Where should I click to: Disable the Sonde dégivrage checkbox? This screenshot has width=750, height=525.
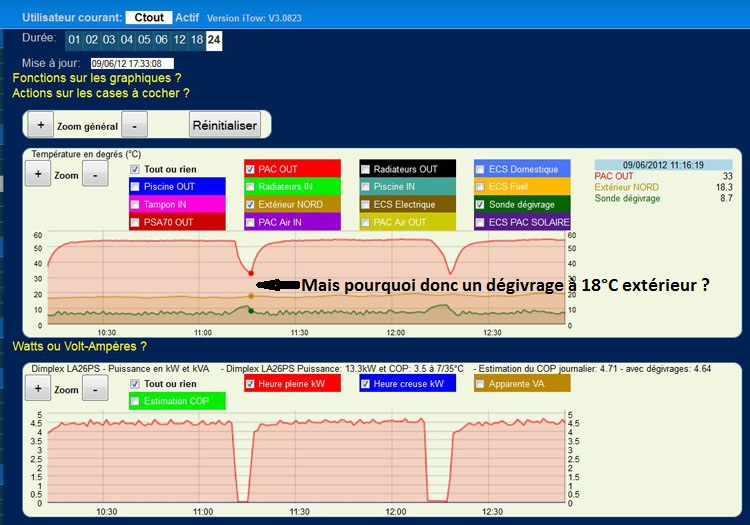click(481, 204)
